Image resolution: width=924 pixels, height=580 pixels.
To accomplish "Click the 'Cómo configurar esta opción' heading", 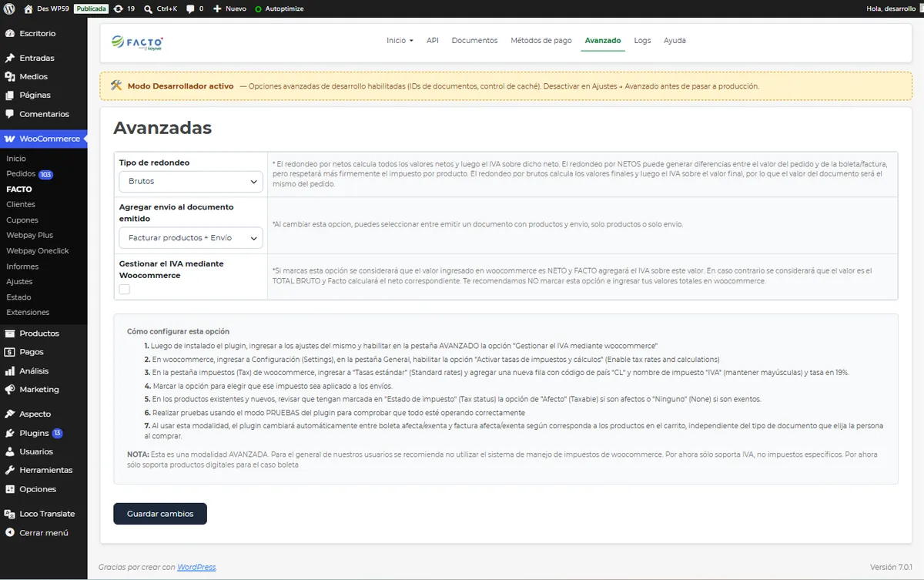I will click(x=179, y=331).
